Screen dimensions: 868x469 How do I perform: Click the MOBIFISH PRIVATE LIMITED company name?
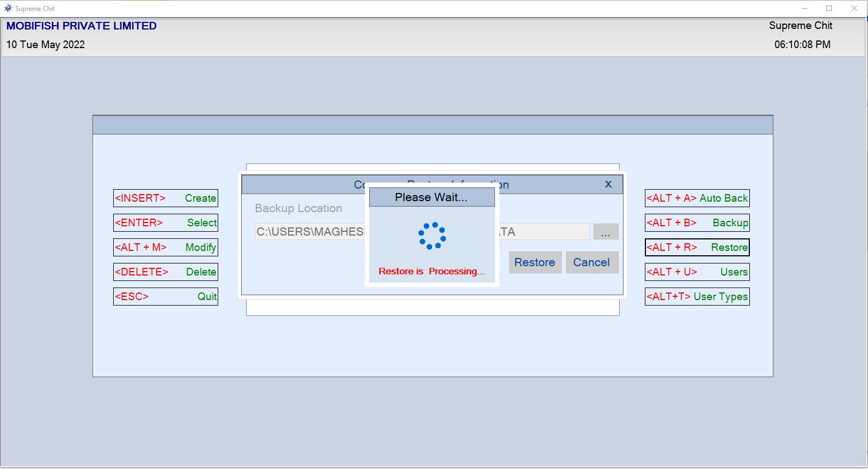81,26
